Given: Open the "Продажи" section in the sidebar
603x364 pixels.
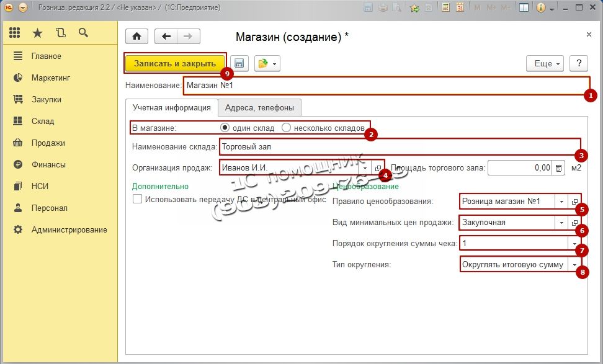Looking at the screenshot, I should (x=48, y=143).
